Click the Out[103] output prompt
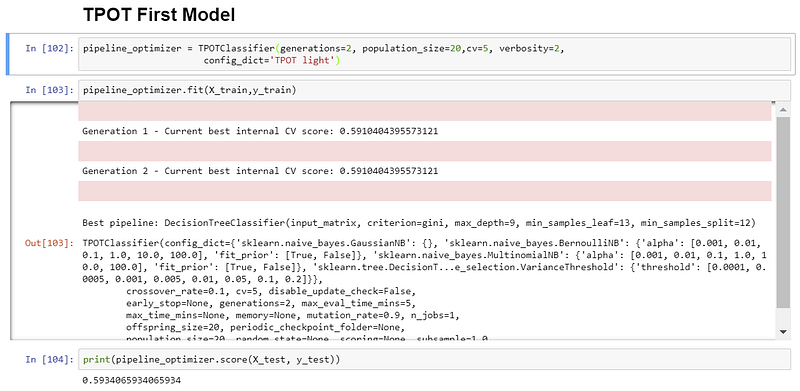800x391 pixels. pyautogui.click(x=49, y=243)
